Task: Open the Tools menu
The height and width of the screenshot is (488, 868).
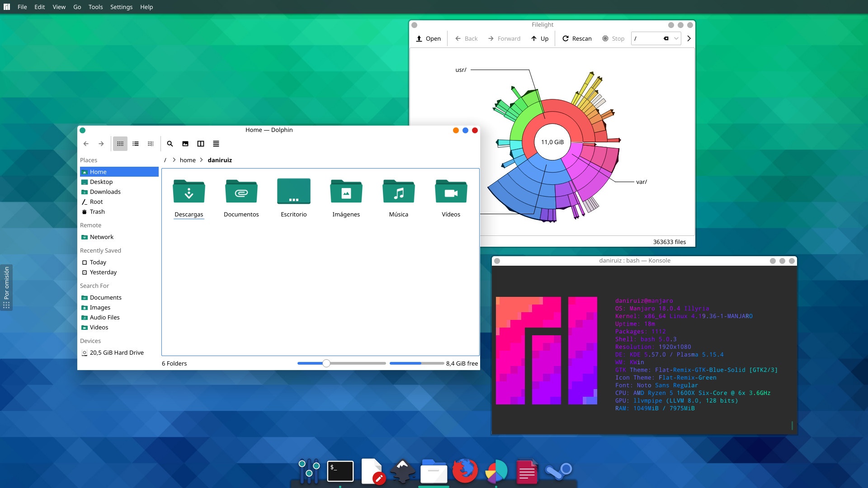Action: tap(95, 7)
